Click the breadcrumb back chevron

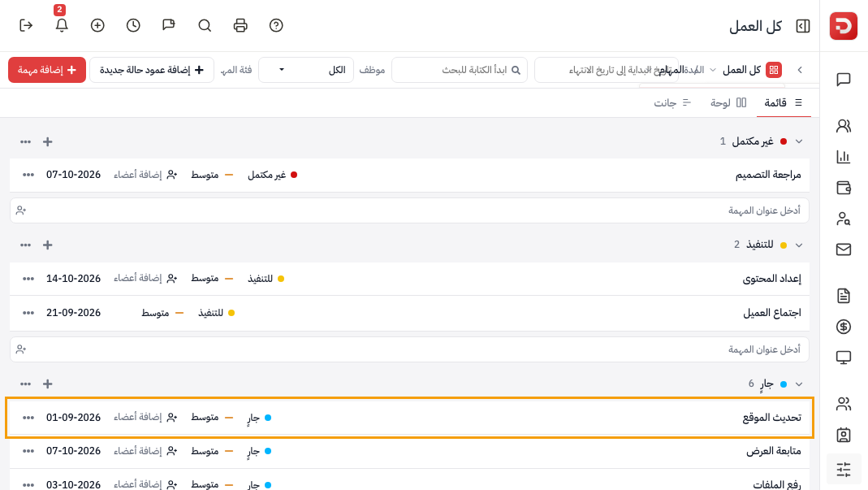click(x=800, y=70)
